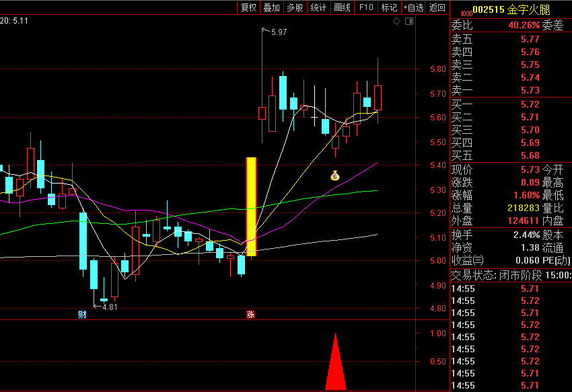Click the 1.00 indicator axis label
This screenshot has height=392, width=572.
pos(438,334)
